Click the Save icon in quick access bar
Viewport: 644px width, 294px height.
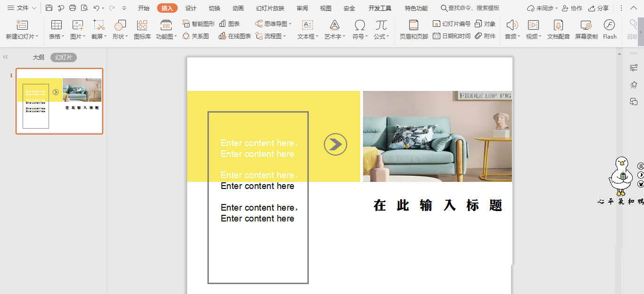tap(49, 8)
